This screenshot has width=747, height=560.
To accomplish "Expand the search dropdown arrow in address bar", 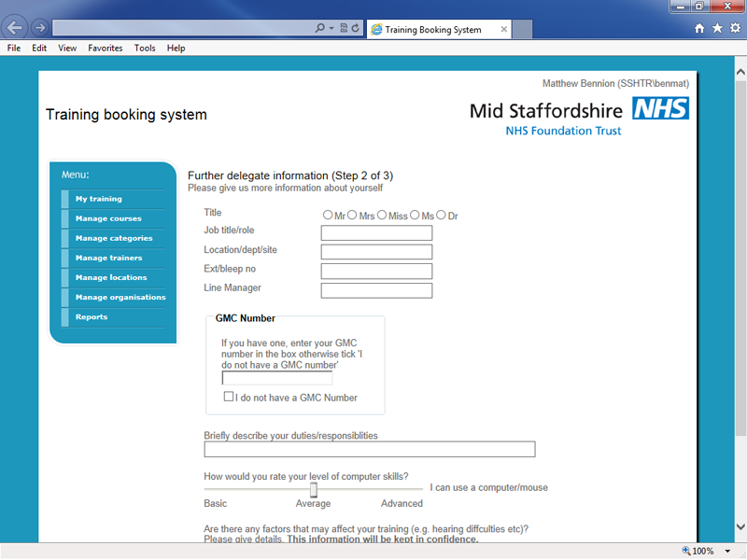I will [331, 29].
